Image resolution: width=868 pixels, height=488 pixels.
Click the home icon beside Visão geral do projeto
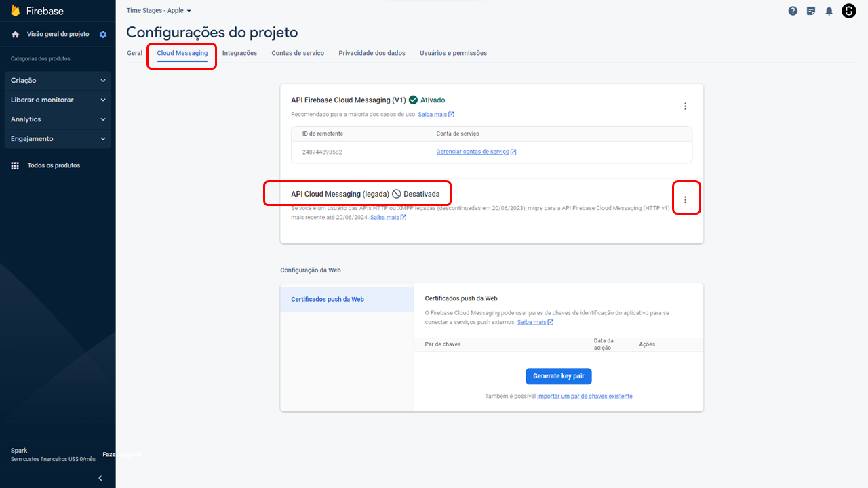(16, 34)
